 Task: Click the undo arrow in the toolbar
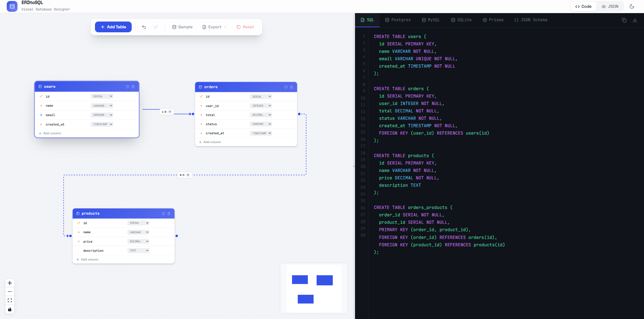[x=144, y=27]
